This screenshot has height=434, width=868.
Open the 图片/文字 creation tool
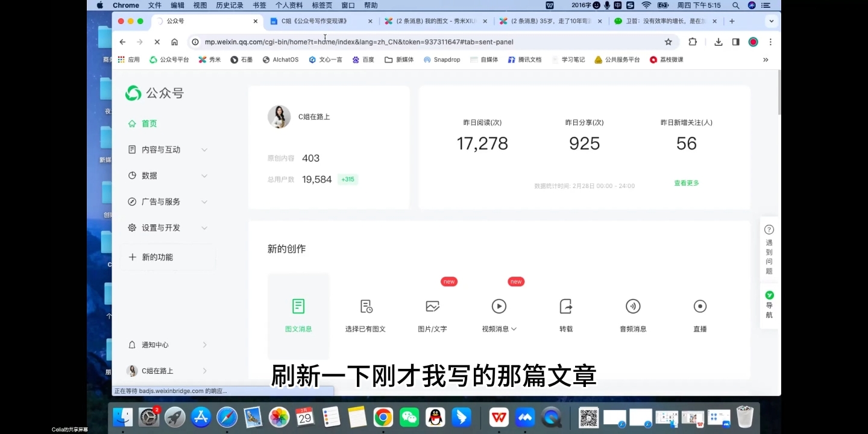tap(432, 306)
